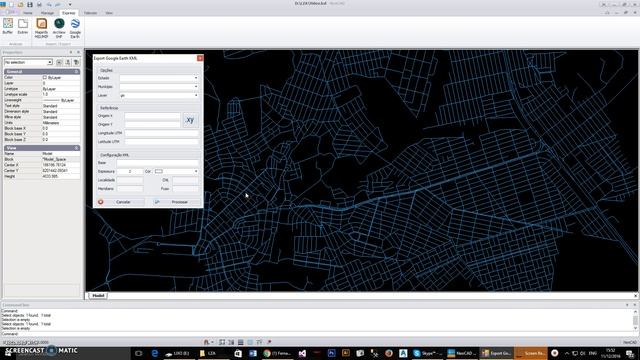Click the Height value in View section
Image resolution: width=640 pixels, height=360 pixels.
61,176
